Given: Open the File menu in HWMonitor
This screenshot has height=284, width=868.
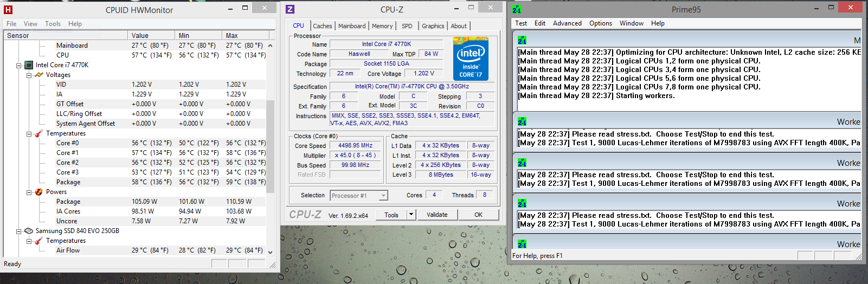Looking at the screenshot, I should pos(11,24).
